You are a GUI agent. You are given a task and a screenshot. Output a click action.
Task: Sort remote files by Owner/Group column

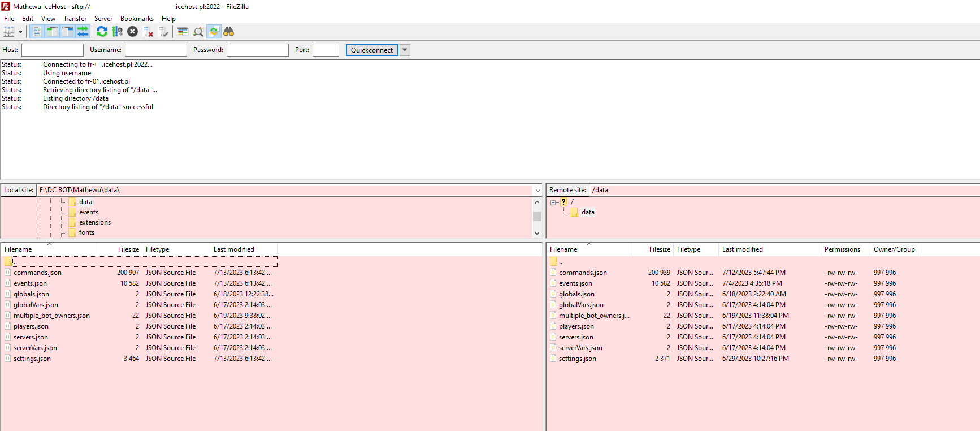[x=894, y=249]
